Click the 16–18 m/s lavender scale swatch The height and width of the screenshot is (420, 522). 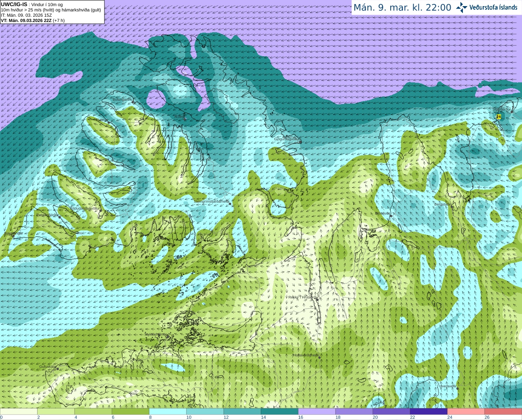coord(317,411)
